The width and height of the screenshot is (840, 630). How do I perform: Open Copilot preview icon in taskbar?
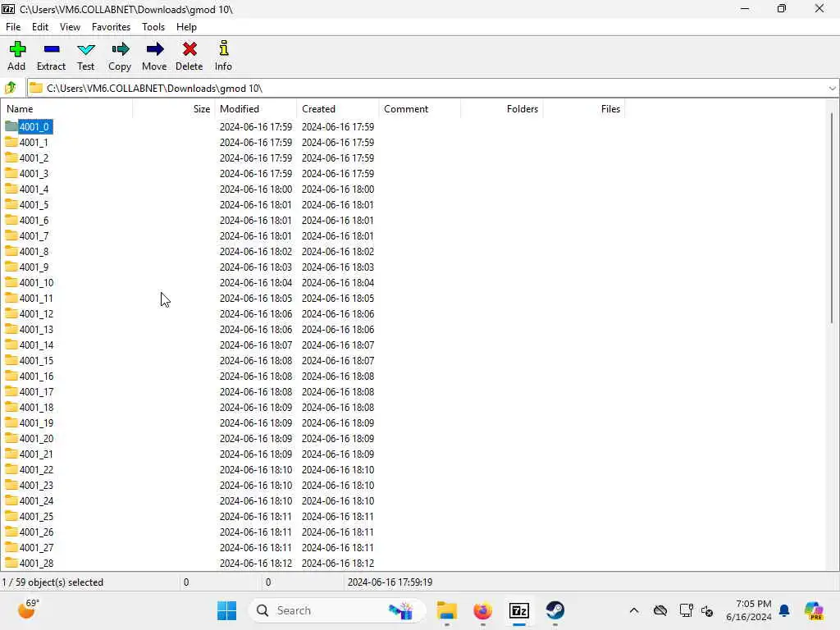[814, 610]
